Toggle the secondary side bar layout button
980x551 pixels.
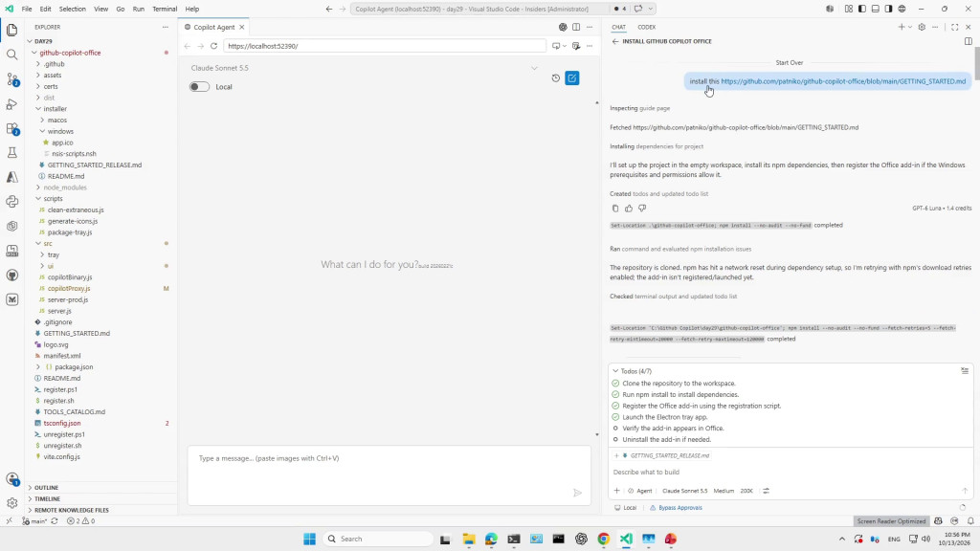pos(888,9)
